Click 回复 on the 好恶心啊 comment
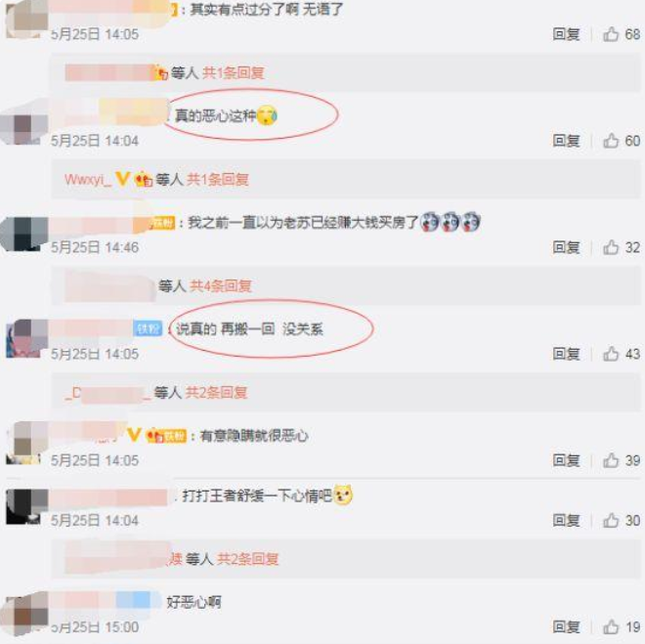 pos(566,626)
